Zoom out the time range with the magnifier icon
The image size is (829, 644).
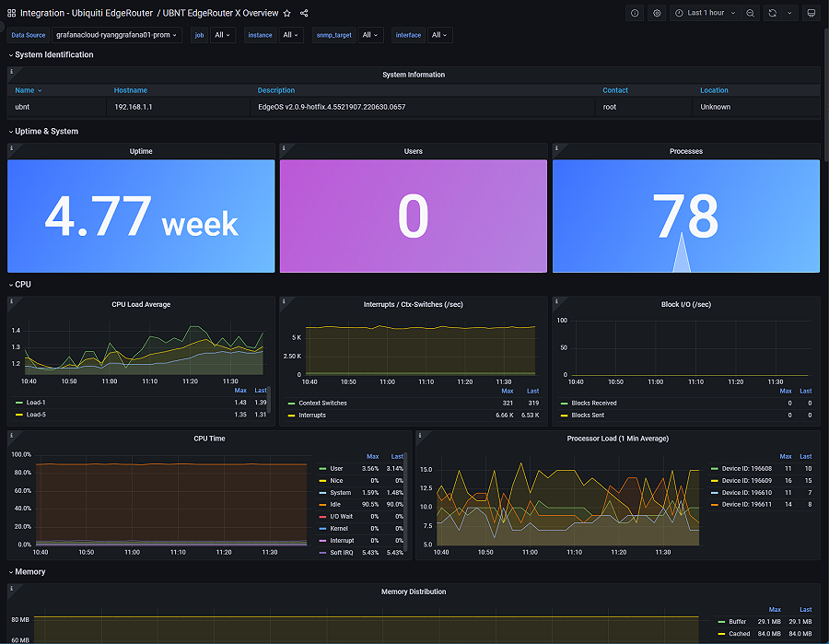click(x=750, y=13)
